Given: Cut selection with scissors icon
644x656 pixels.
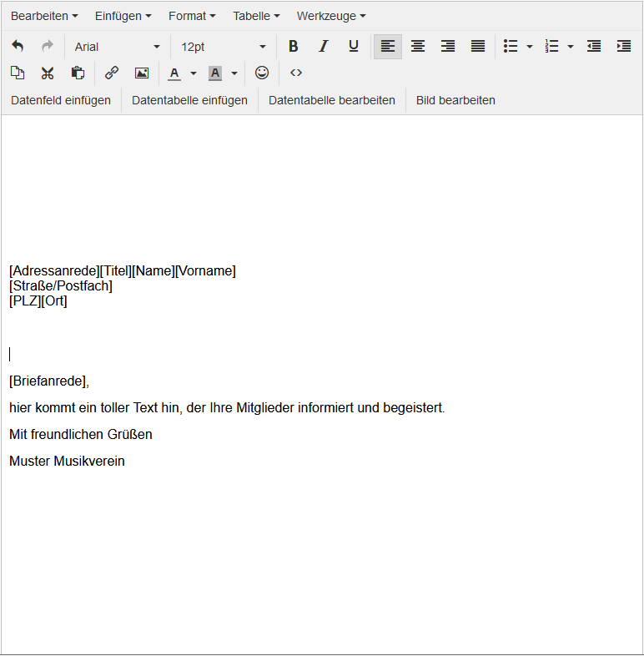Looking at the screenshot, I should click(48, 73).
